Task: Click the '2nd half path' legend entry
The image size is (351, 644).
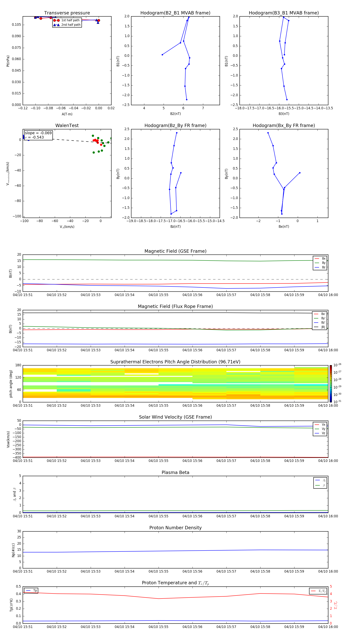Action: [x=67, y=25]
